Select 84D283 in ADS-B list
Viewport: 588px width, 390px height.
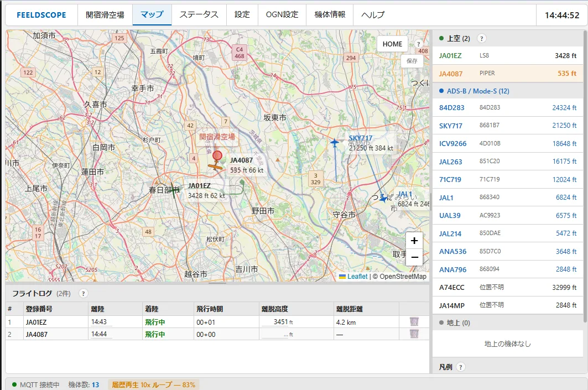[x=508, y=108]
